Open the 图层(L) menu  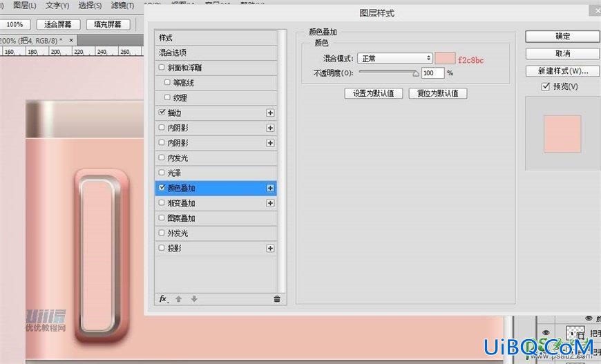click(x=25, y=6)
